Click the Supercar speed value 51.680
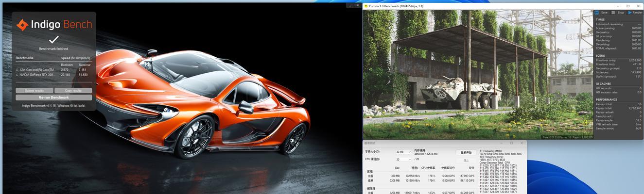 point(83,75)
